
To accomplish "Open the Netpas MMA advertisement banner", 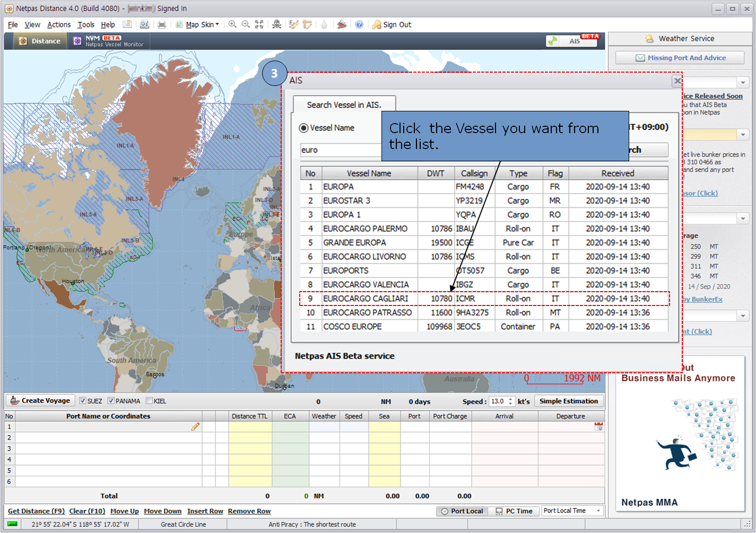I will 680,435.
